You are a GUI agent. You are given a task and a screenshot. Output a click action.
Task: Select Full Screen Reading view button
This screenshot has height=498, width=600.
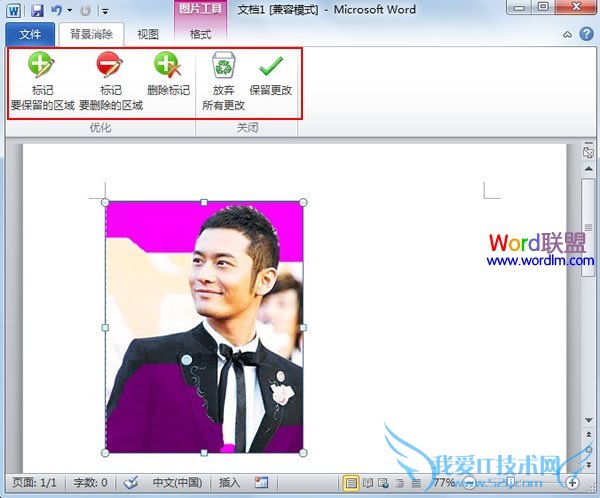[x=368, y=483]
